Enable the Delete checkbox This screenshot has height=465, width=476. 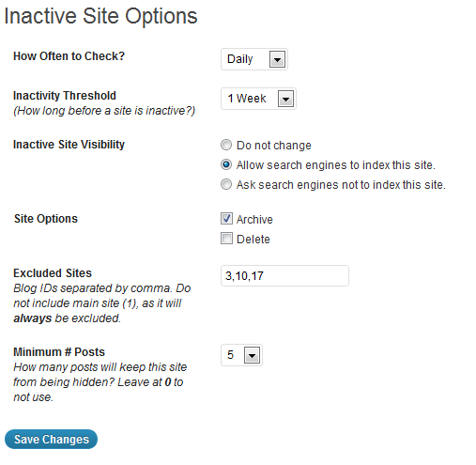click(x=226, y=239)
